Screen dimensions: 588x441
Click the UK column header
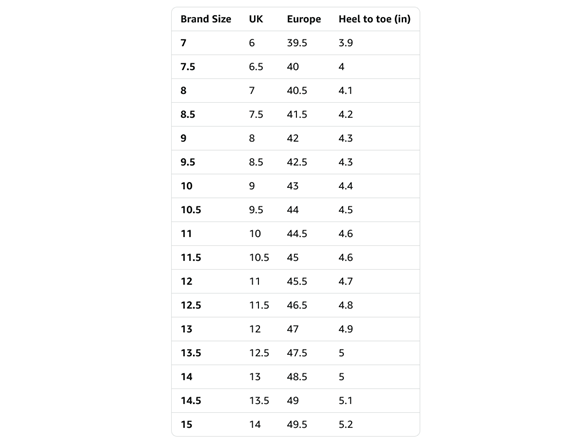(x=256, y=19)
